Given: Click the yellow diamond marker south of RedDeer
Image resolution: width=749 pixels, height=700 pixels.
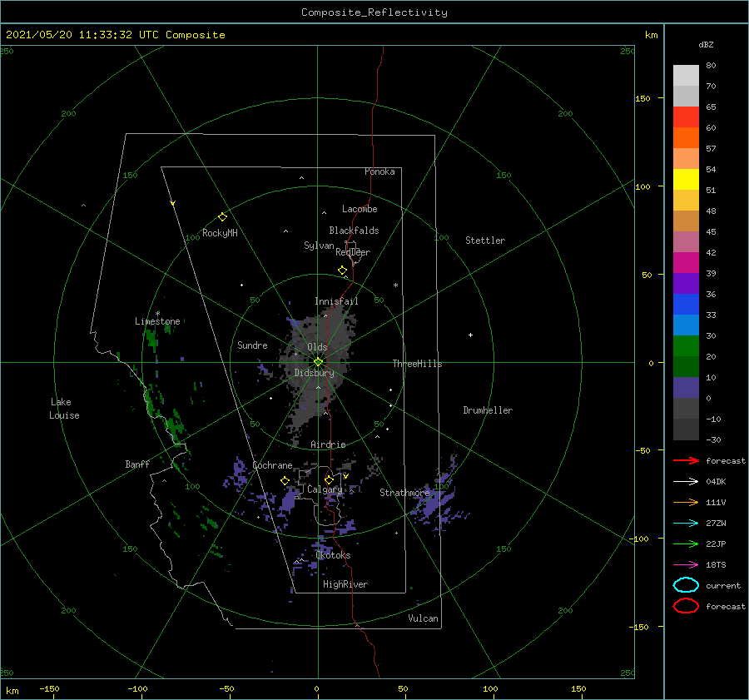Looking at the screenshot, I should (x=342, y=270).
